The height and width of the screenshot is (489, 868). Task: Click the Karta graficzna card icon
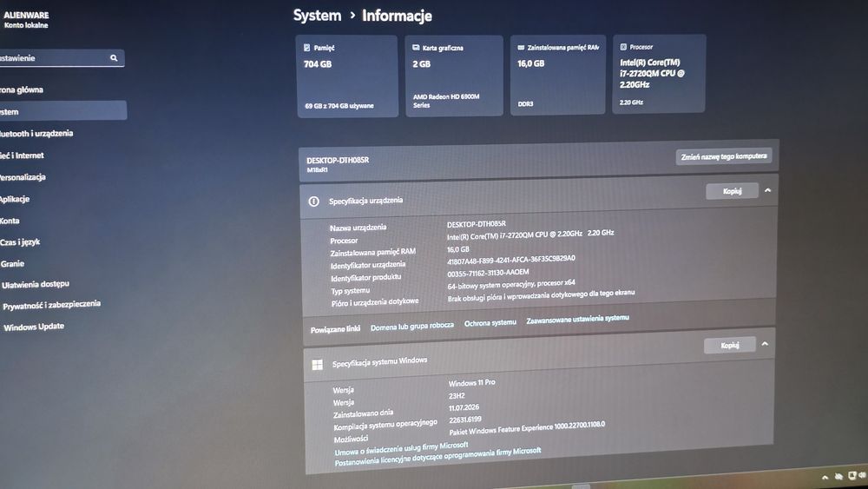point(416,48)
